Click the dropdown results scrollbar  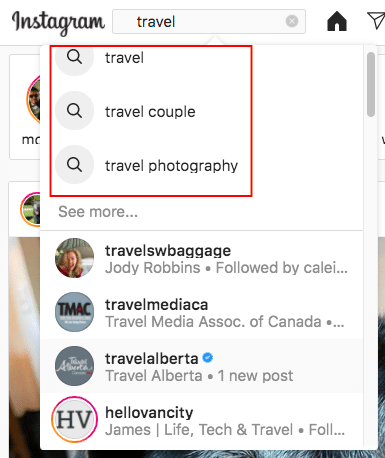[x=371, y=85]
